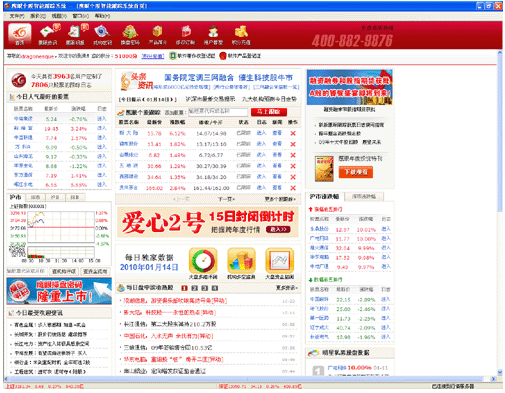Click the orange download button beside magazine
The image size is (505, 393).
[x=356, y=172]
